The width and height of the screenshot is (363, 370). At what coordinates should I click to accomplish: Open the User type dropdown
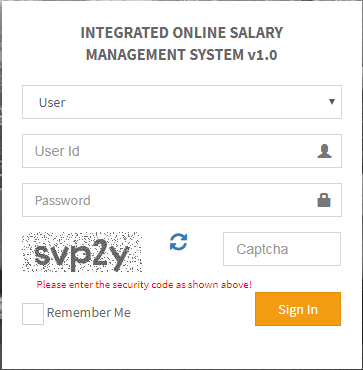click(182, 102)
